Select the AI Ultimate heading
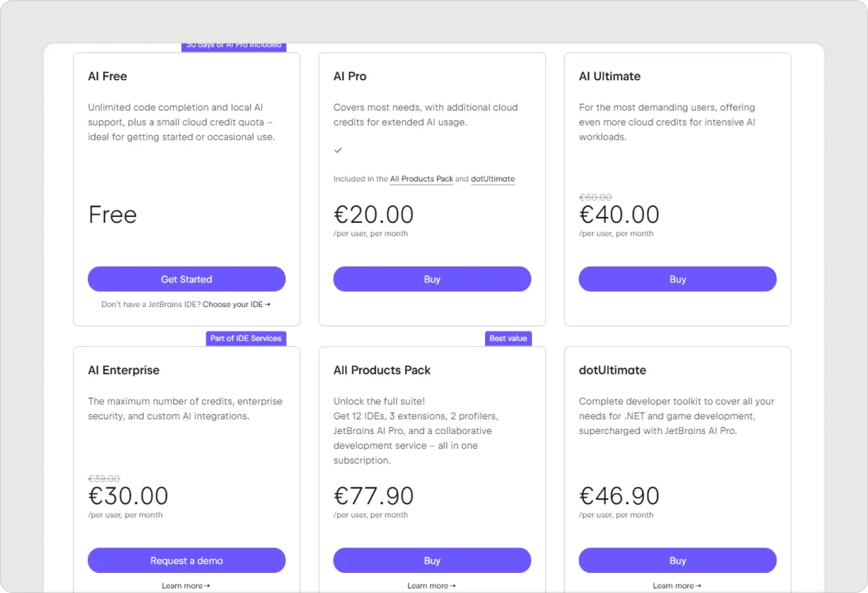Screen dimensions: 868x593 610,76
